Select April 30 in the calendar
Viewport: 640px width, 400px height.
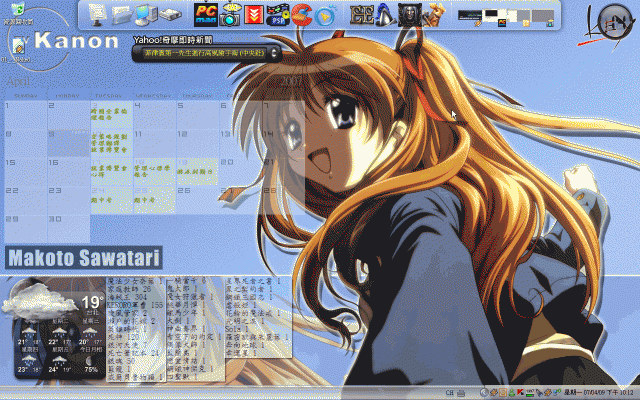pos(68,229)
